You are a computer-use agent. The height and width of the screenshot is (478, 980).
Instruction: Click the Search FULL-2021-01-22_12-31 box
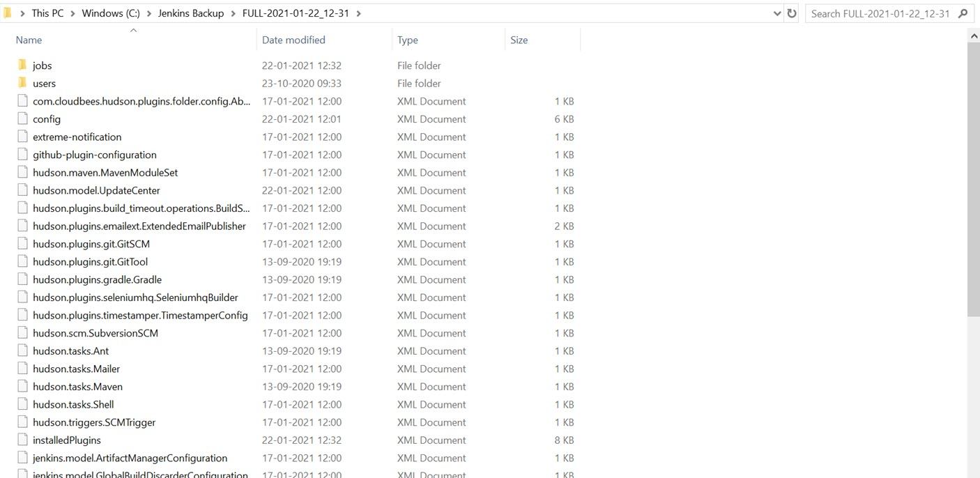(880, 13)
